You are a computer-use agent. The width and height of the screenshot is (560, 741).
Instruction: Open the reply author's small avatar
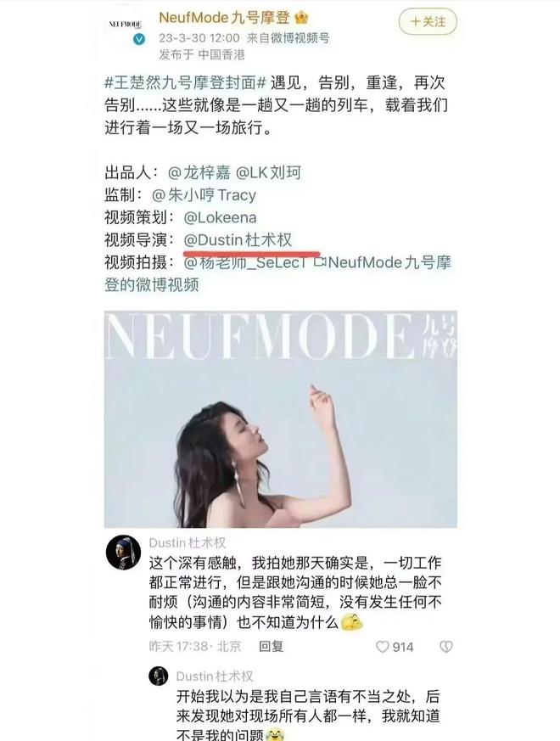coord(159,676)
